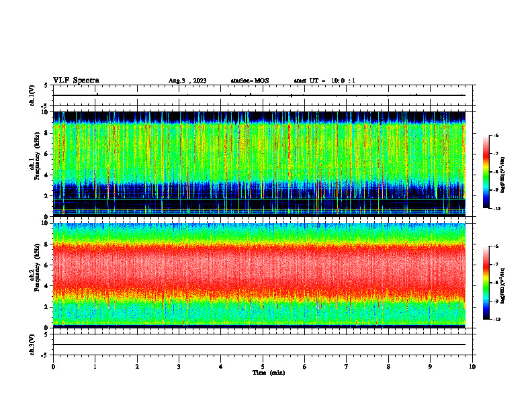Viewport: 532px width, 411px height.
Task: Click the "4" kHz tick on ch.2 frequency axis
Action: click(47, 286)
